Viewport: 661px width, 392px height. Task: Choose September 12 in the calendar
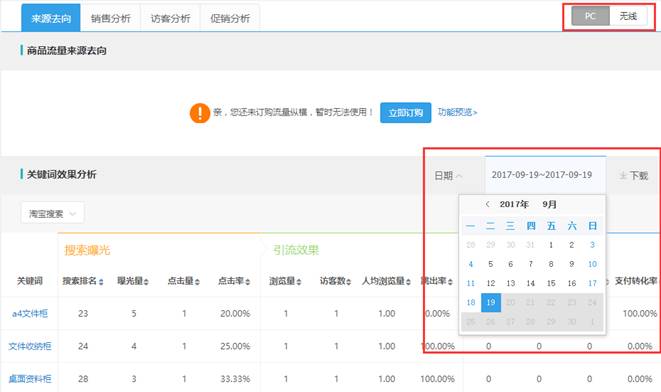pyautogui.click(x=491, y=283)
